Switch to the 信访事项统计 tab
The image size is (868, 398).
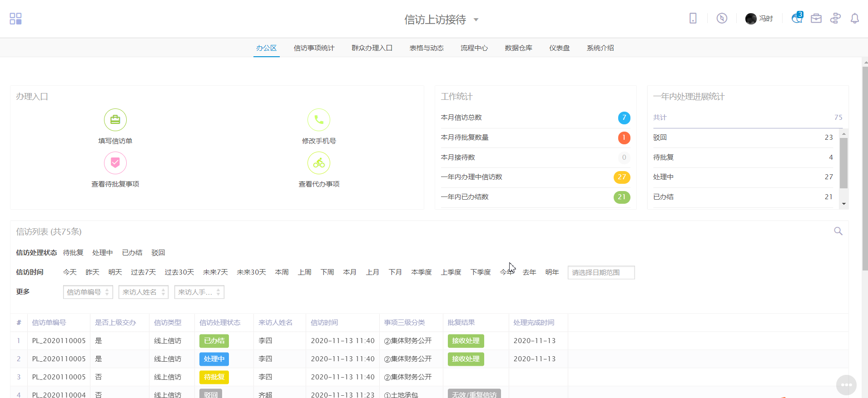click(314, 48)
